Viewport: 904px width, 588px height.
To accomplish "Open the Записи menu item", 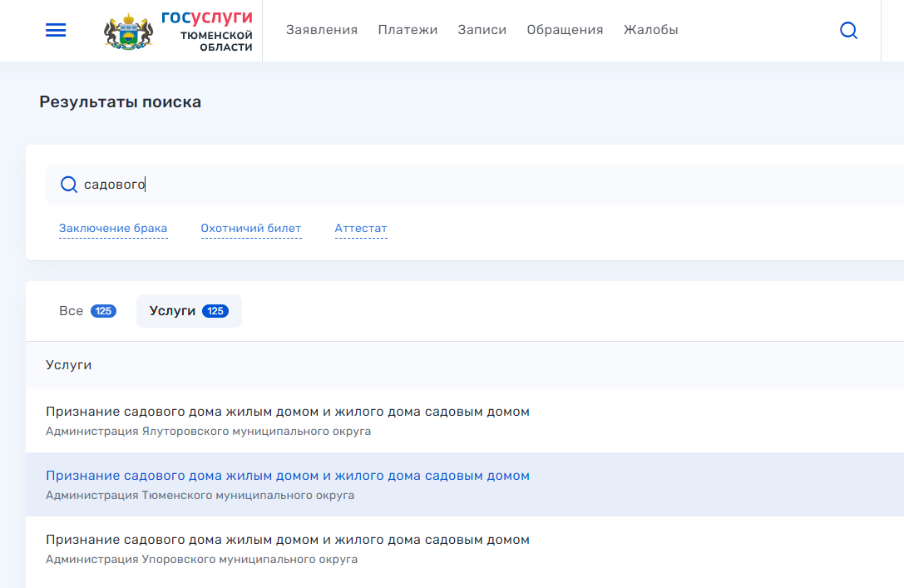I will click(x=482, y=30).
